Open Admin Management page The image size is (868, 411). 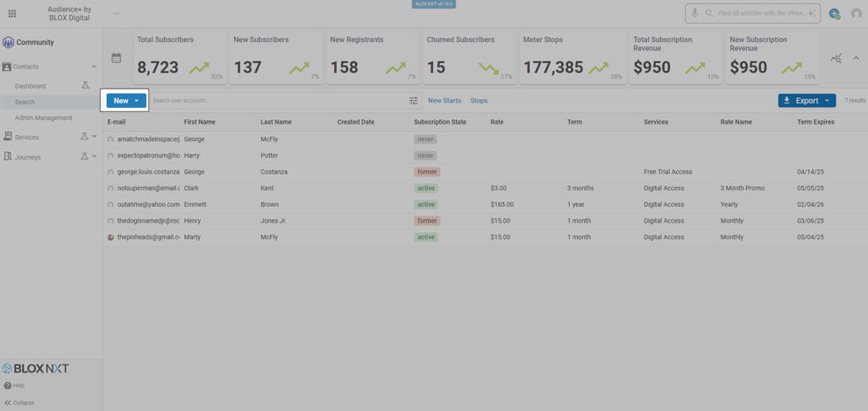pos(44,117)
